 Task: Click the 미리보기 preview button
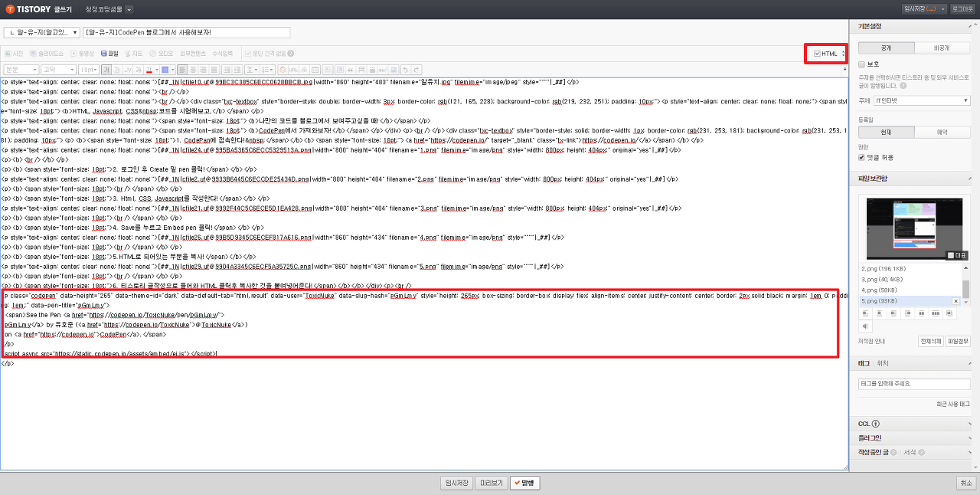click(x=491, y=483)
